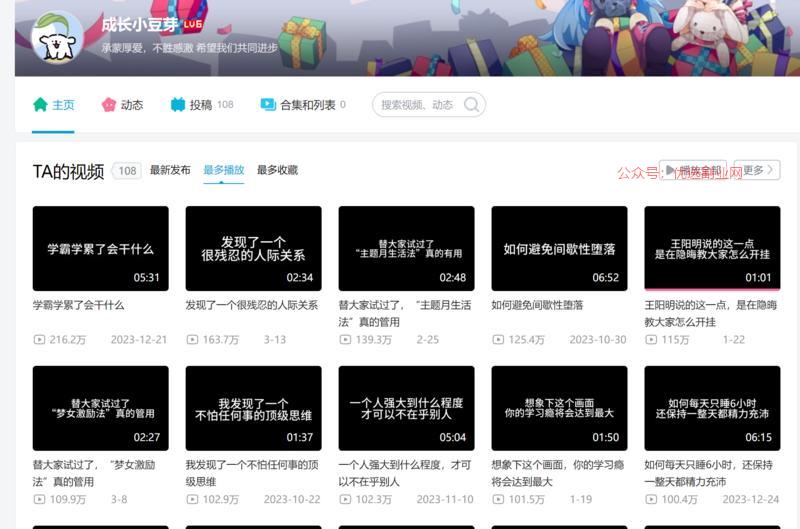Click play count icon beside 216.2万
800x529 pixels.
pos(39,339)
